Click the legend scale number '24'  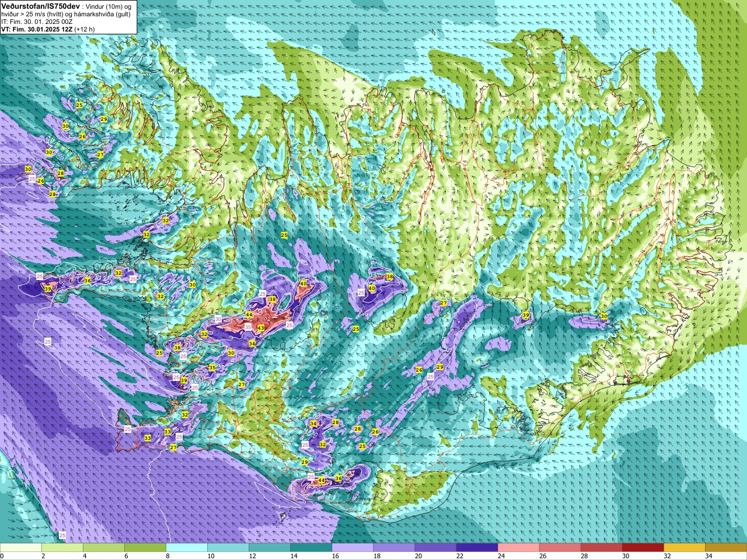tap(501, 556)
